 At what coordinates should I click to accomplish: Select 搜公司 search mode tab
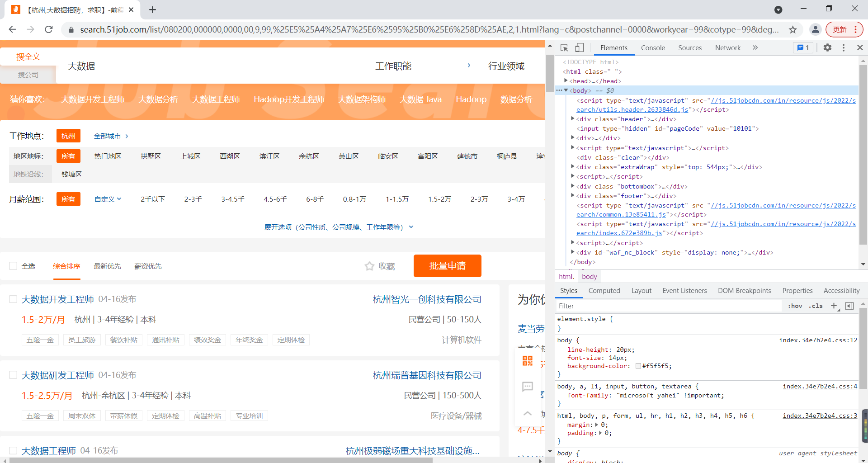(x=28, y=75)
